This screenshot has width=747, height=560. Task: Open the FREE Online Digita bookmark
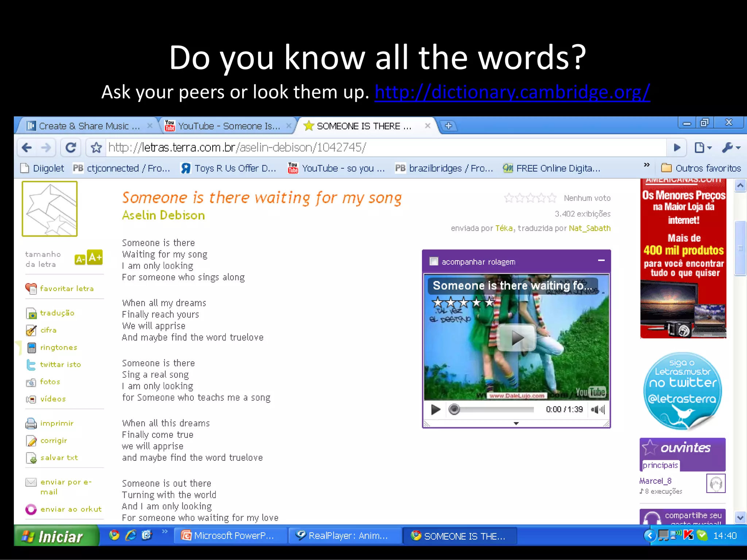coord(551,168)
